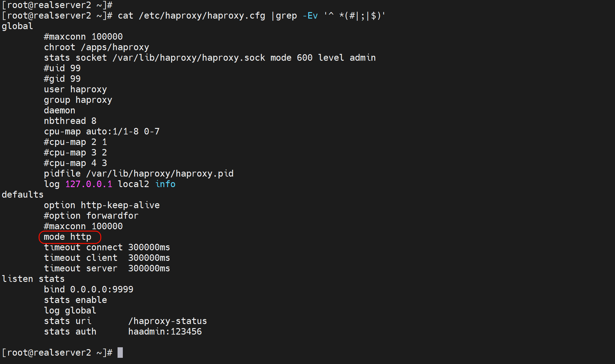
Task: Click the "timeout connect 300000ms" line
Action: coord(107,248)
